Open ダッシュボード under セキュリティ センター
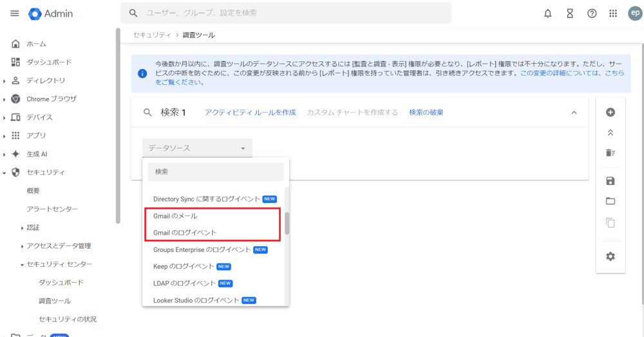Image resolution: width=644 pixels, height=337 pixels. [61, 282]
